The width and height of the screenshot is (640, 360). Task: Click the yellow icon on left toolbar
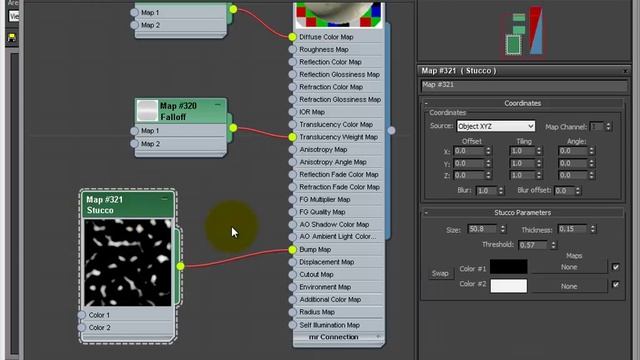coord(12,38)
